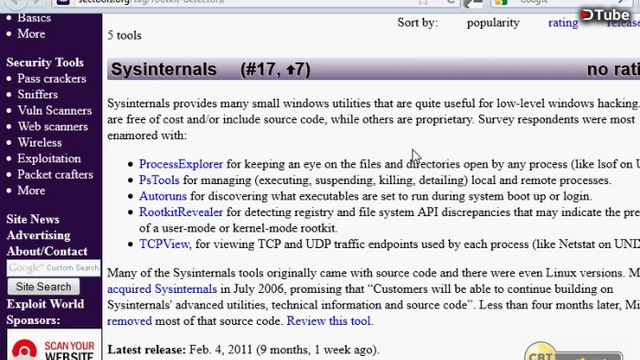Viewport: 640px width, 360px height.
Task: Open the Site News page
Action: (x=33, y=219)
